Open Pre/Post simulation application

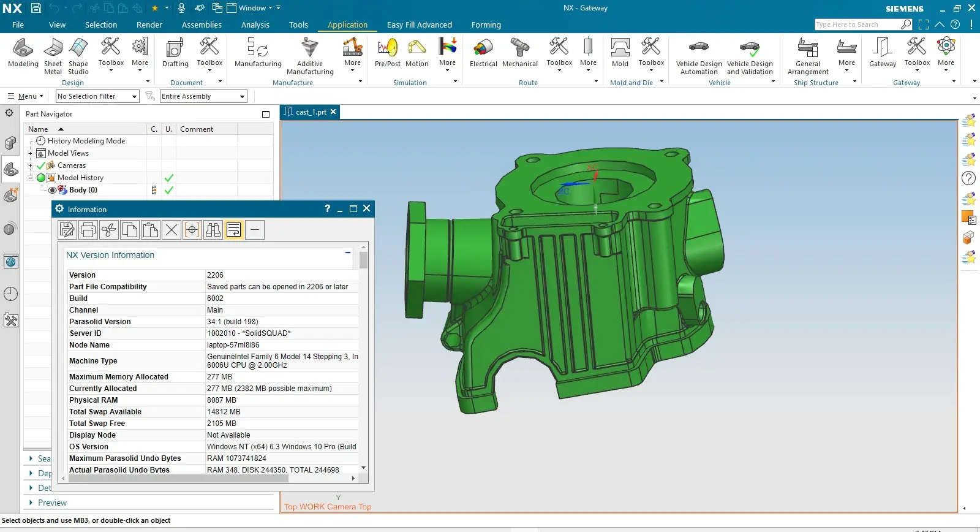388,53
